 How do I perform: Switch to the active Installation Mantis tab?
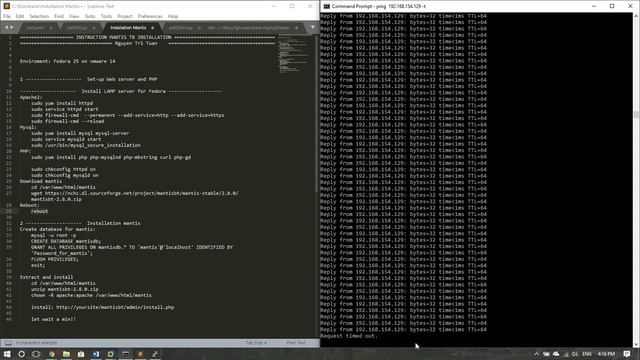click(x=128, y=28)
